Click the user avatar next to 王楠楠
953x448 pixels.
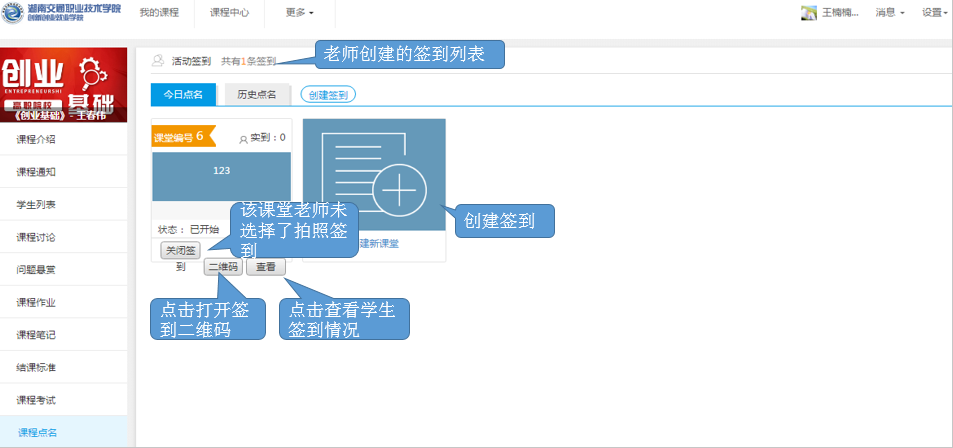809,13
